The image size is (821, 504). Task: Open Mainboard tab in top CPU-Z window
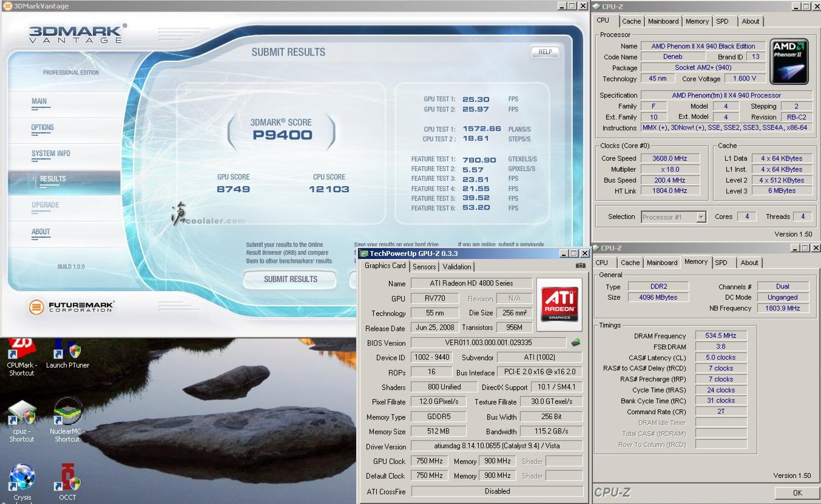[x=663, y=21]
